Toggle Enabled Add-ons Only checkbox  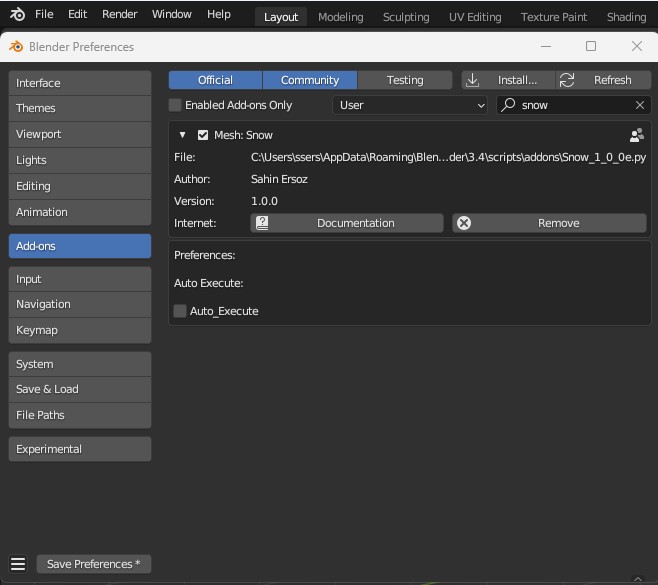(176, 105)
